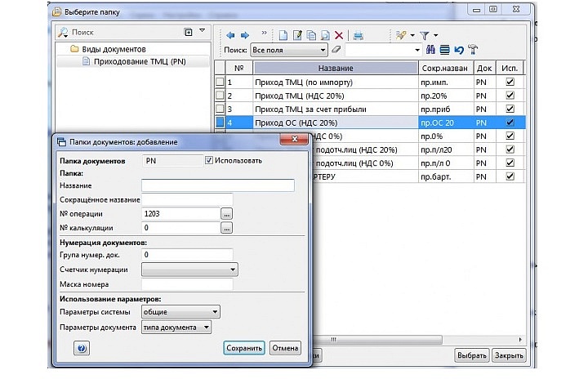
Task: Click the binoculars find icon
Action: (432, 50)
